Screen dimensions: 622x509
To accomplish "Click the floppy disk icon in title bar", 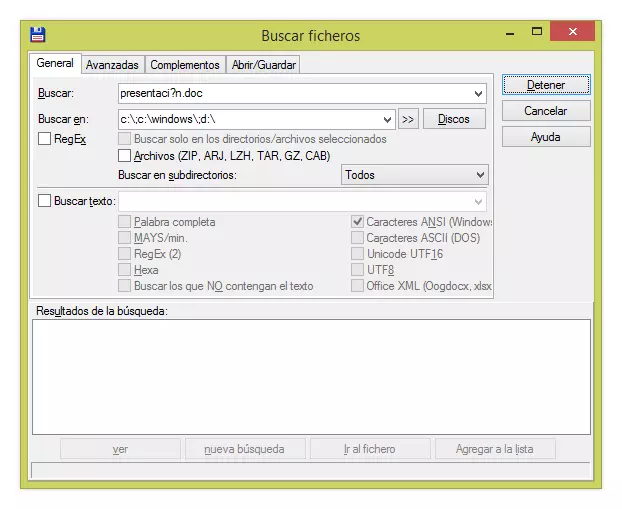I will pos(38,35).
